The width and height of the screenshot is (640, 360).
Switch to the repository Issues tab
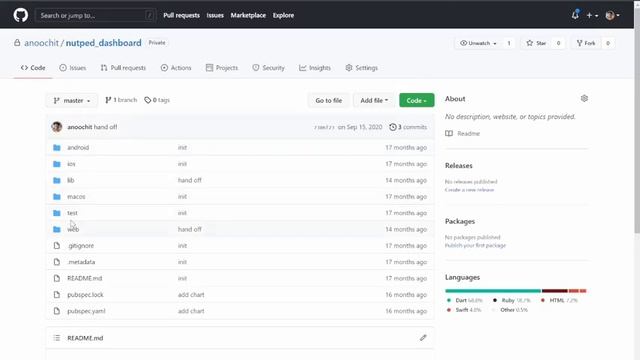pyautogui.click(x=73, y=68)
